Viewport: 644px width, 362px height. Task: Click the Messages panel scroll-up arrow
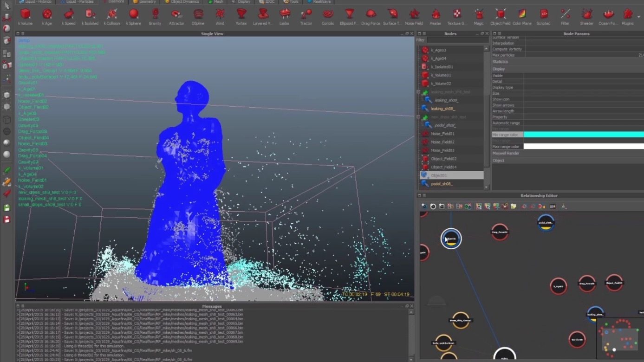411,312
